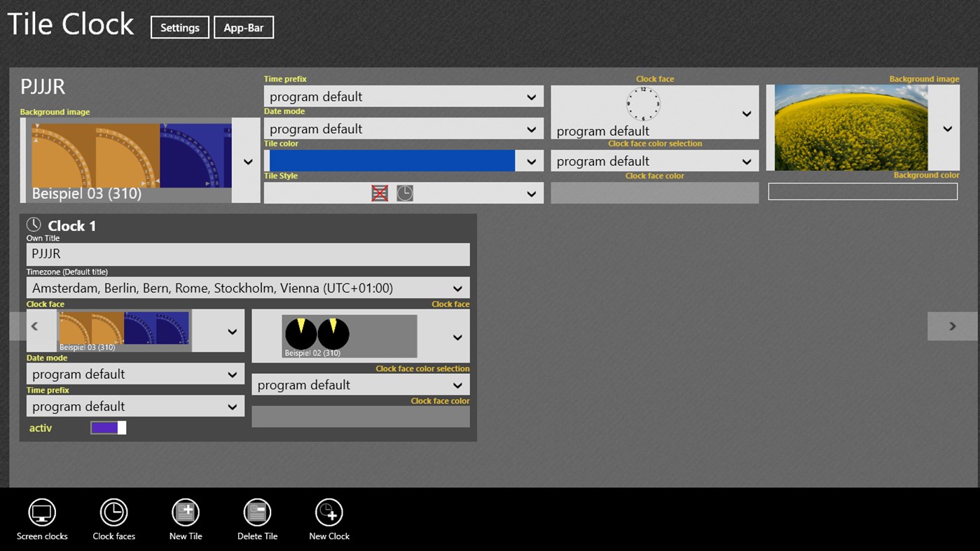Click the clock icon in Tile Style selector

coord(404,193)
